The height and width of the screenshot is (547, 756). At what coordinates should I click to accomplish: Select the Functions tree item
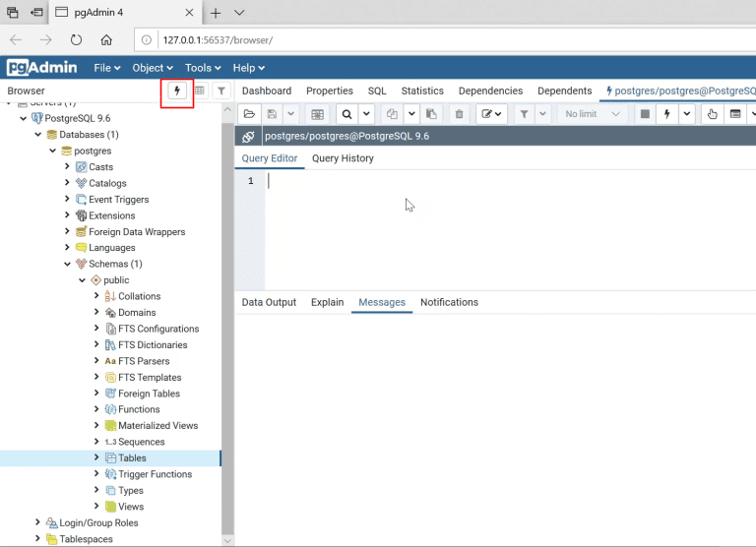pos(139,409)
